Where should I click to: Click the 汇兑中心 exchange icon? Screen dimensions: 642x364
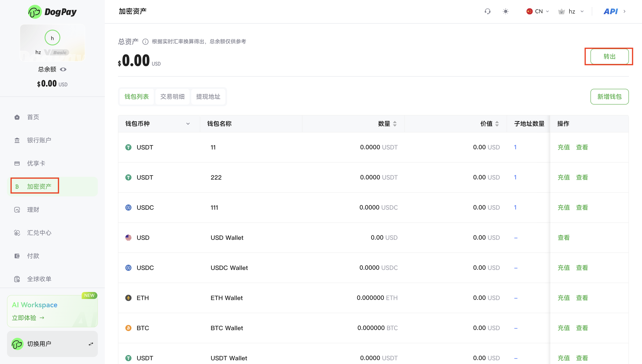pos(17,233)
